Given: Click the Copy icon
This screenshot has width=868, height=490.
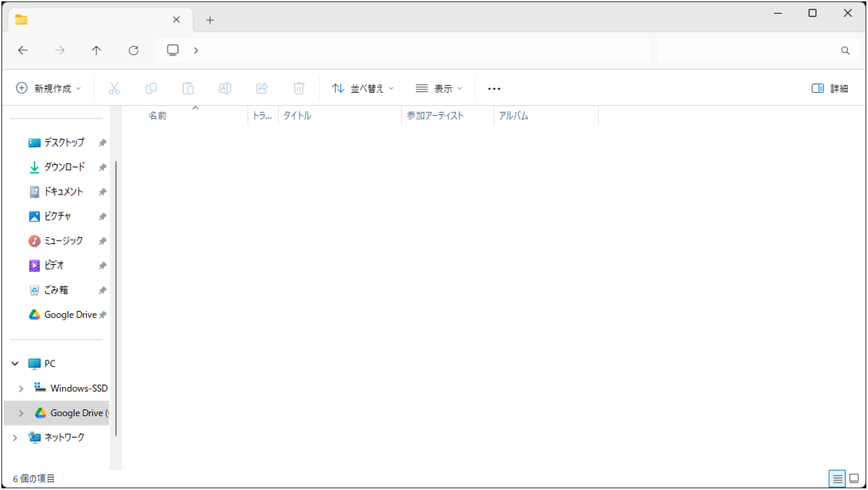Looking at the screenshot, I should tap(151, 88).
